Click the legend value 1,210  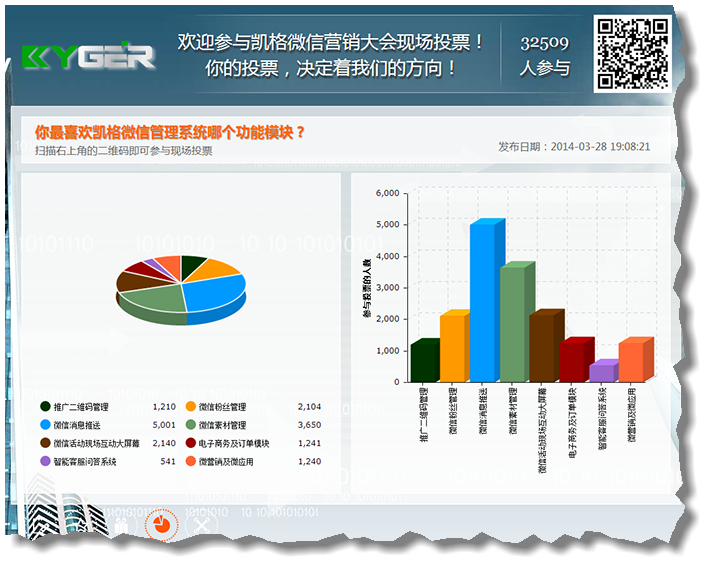(164, 407)
